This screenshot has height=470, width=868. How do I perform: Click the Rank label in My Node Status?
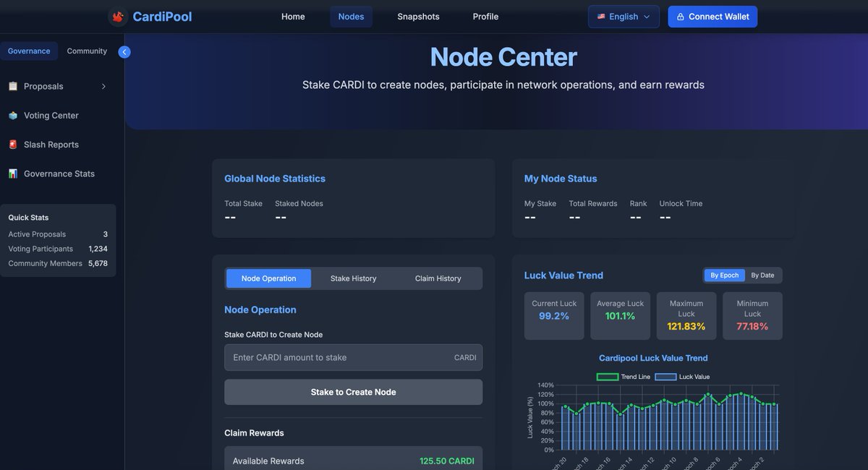(x=639, y=204)
